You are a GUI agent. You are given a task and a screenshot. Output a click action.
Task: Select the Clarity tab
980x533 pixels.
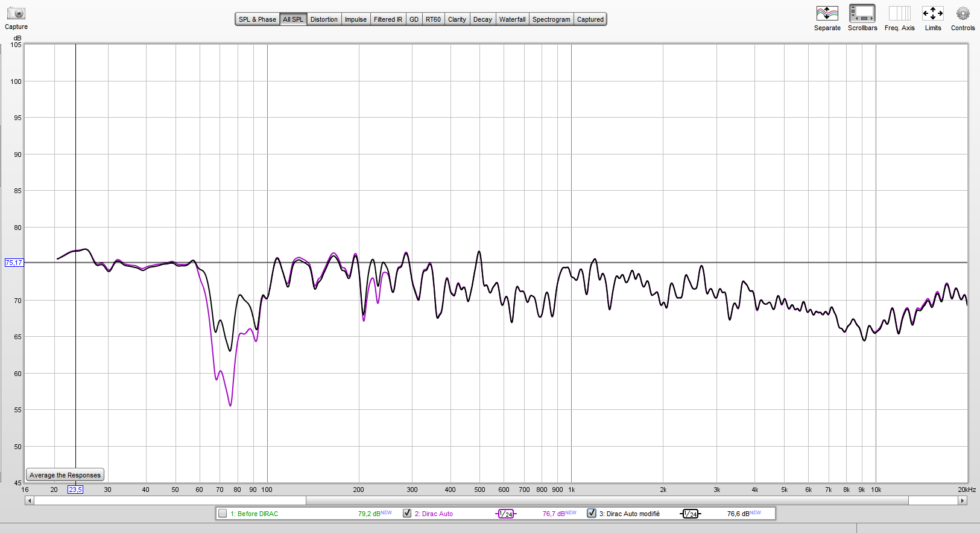coord(457,19)
